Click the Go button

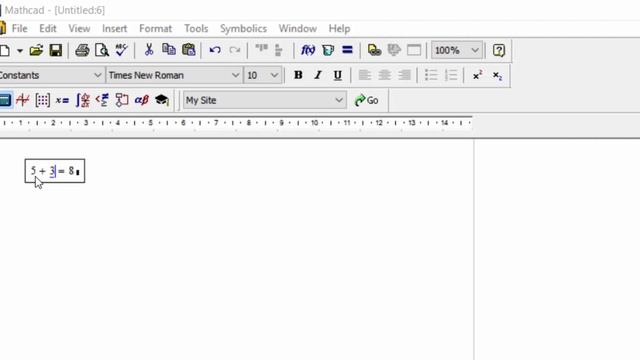point(367,100)
